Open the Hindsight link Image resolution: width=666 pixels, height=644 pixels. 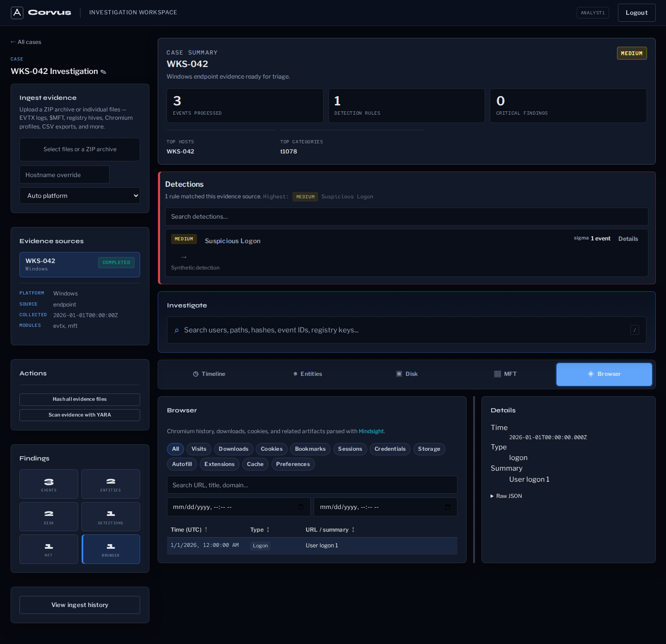click(x=371, y=431)
